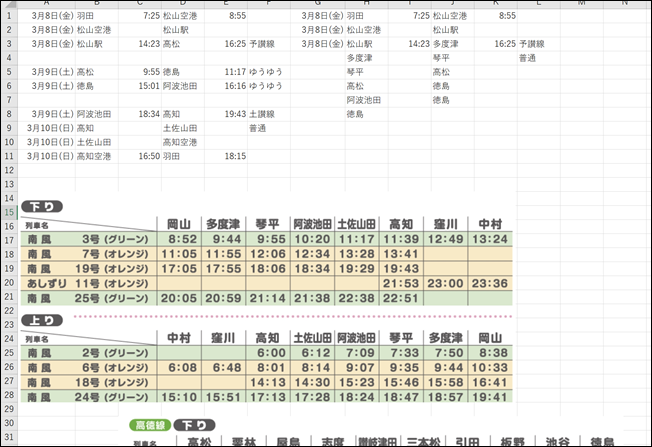Click 南風 7号 (オレンジ) train name

pyautogui.click(x=88, y=254)
